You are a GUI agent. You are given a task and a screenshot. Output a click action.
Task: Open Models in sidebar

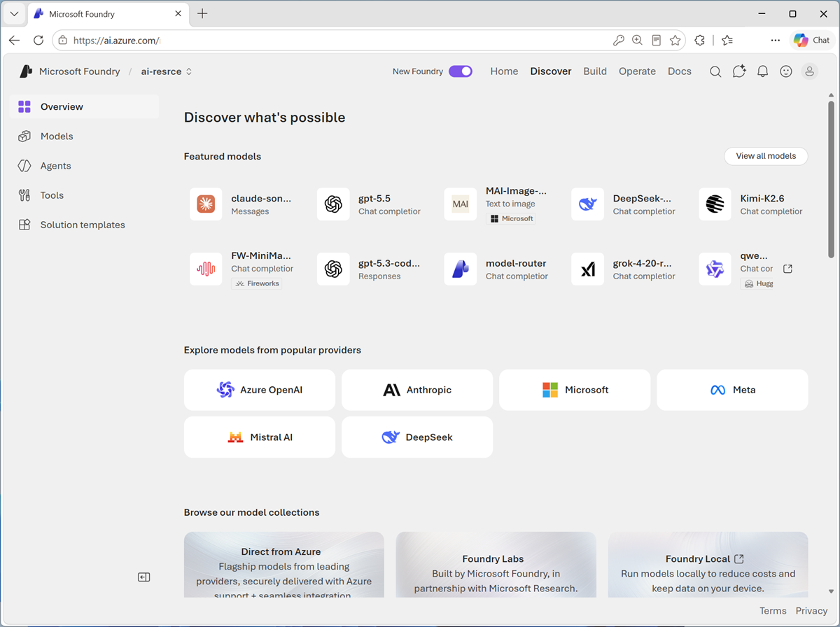tap(84, 136)
